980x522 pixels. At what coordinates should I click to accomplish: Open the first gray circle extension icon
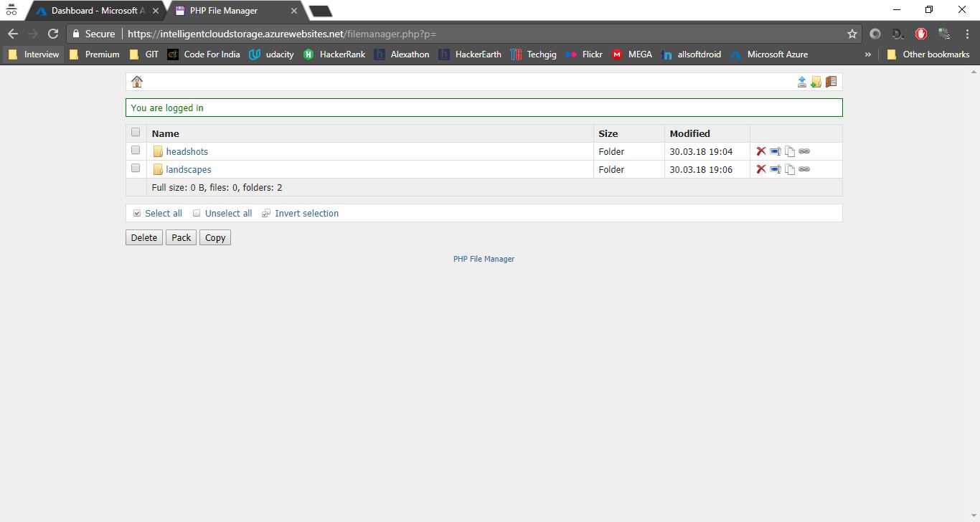[875, 34]
